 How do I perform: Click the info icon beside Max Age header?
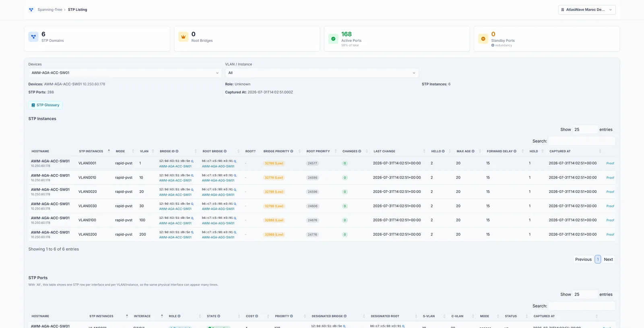click(473, 152)
